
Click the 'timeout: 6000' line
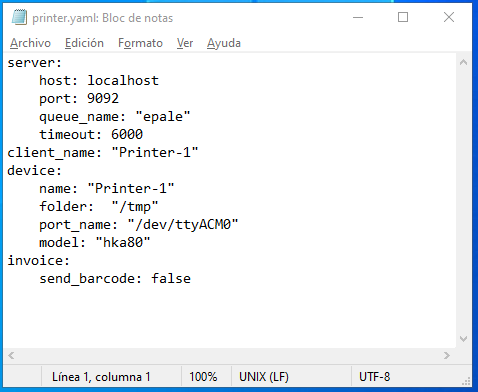91,135
